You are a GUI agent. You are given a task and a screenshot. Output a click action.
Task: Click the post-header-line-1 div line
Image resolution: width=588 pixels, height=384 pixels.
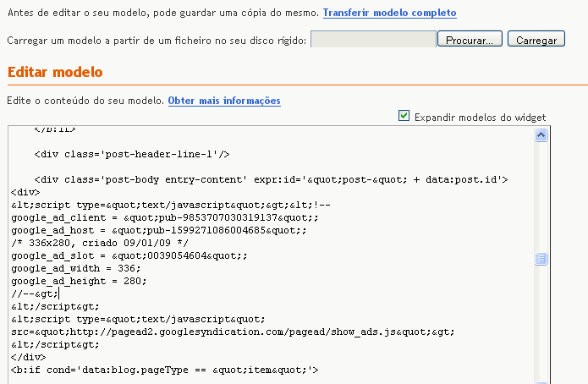(132, 154)
